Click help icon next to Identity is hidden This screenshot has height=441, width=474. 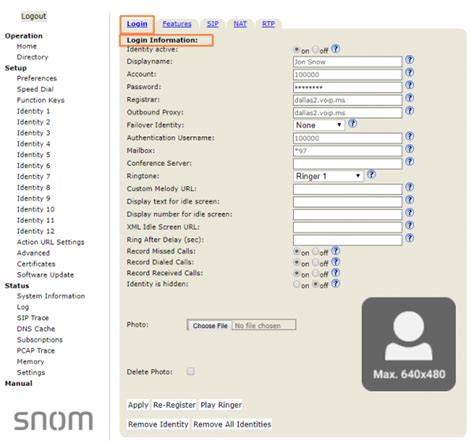click(x=336, y=284)
